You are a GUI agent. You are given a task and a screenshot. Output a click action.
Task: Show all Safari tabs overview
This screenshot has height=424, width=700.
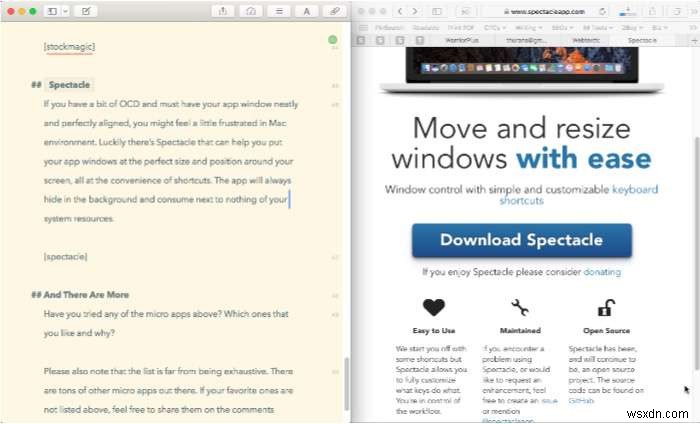tap(676, 11)
